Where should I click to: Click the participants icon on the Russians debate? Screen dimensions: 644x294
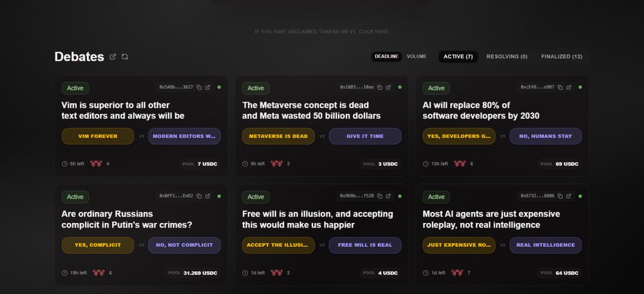coord(98,273)
